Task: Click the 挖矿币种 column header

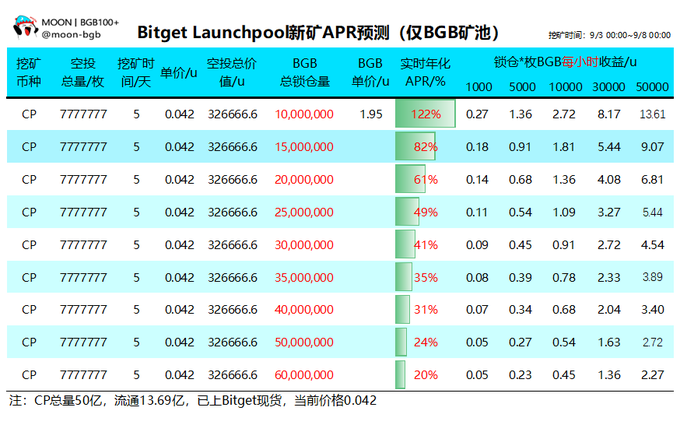Action: 29,72
